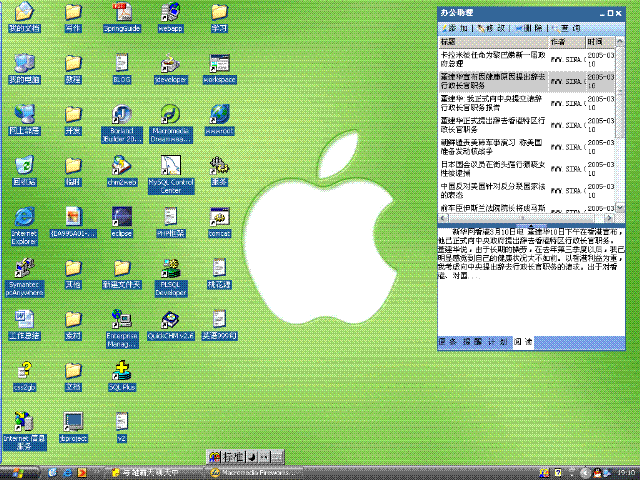Launch the eclipse desktop shortcut
640x480 pixels.
[122, 222]
